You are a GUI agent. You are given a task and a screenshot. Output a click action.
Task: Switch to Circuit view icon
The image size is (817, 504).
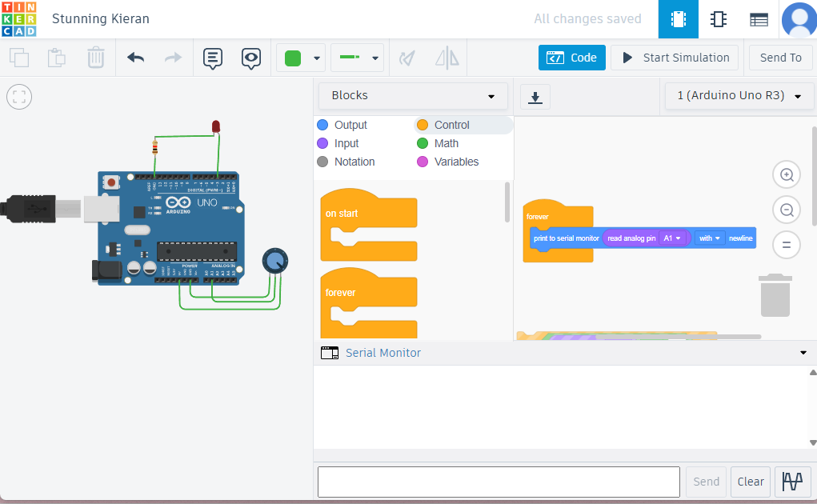pos(679,19)
